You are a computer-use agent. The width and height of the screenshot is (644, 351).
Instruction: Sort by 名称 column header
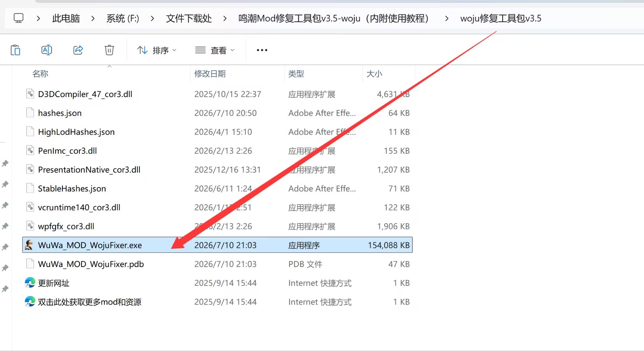[x=40, y=74]
